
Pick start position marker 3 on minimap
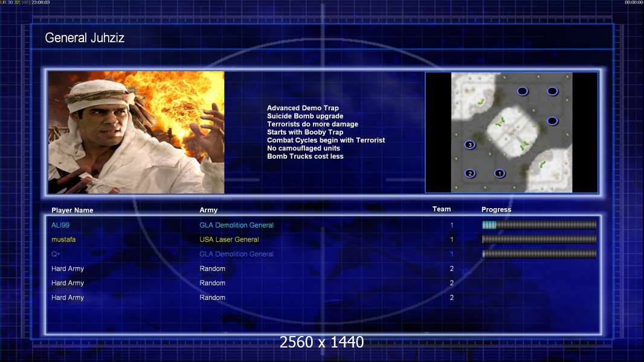[469, 145]
